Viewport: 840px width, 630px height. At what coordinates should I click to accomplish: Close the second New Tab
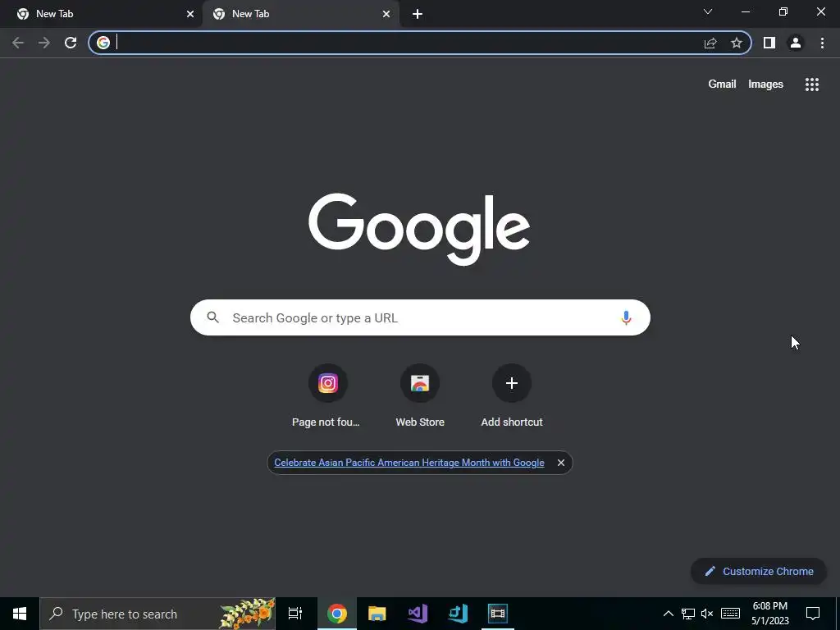[x=386, y=15]
